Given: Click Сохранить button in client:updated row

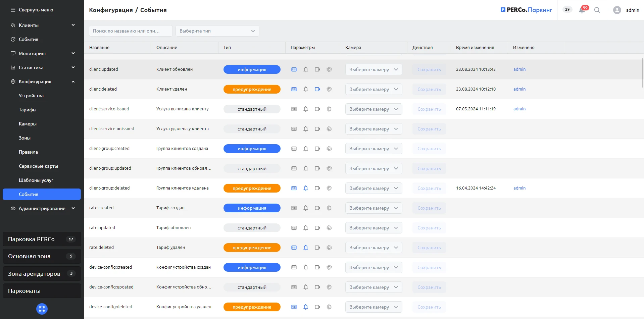Looking at the screenshot, I should tap(429, 69).
